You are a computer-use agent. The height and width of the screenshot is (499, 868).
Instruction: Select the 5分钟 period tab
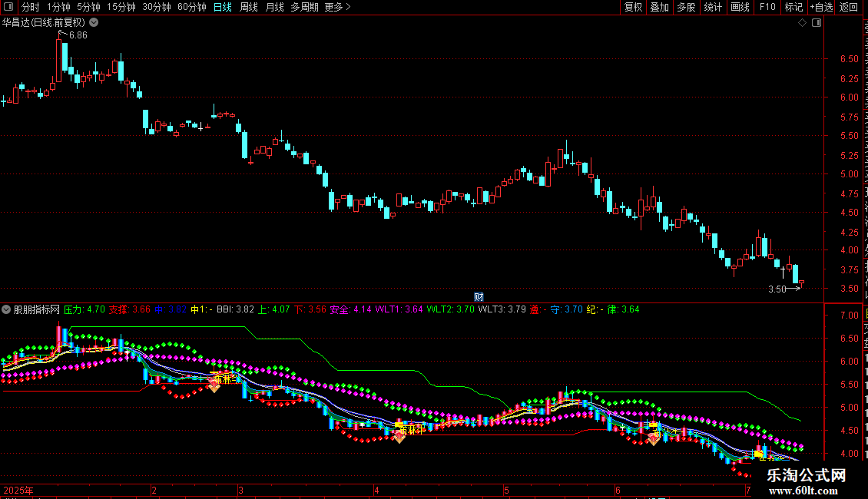(88, 7)
